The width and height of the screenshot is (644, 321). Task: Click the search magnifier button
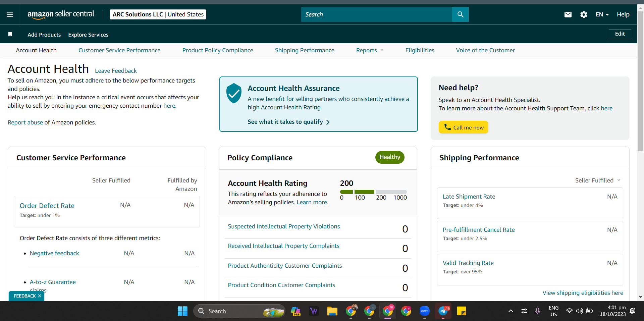460,14
